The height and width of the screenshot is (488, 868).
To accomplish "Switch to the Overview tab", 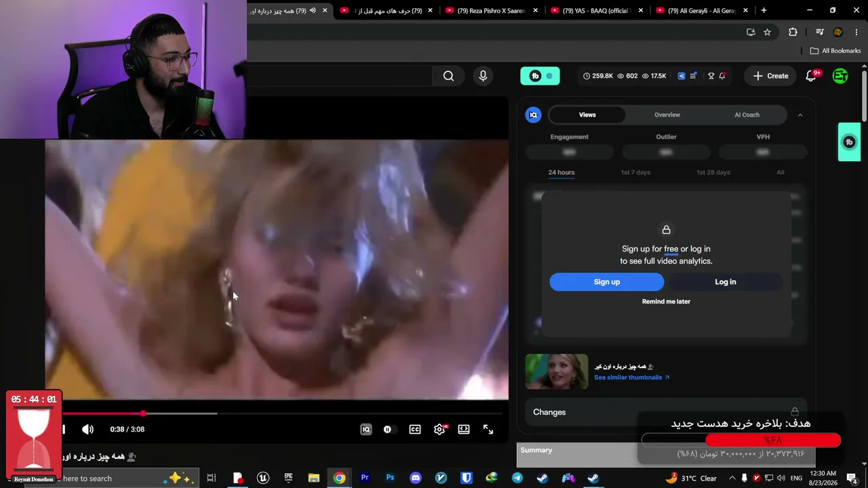I will (667, 115).
